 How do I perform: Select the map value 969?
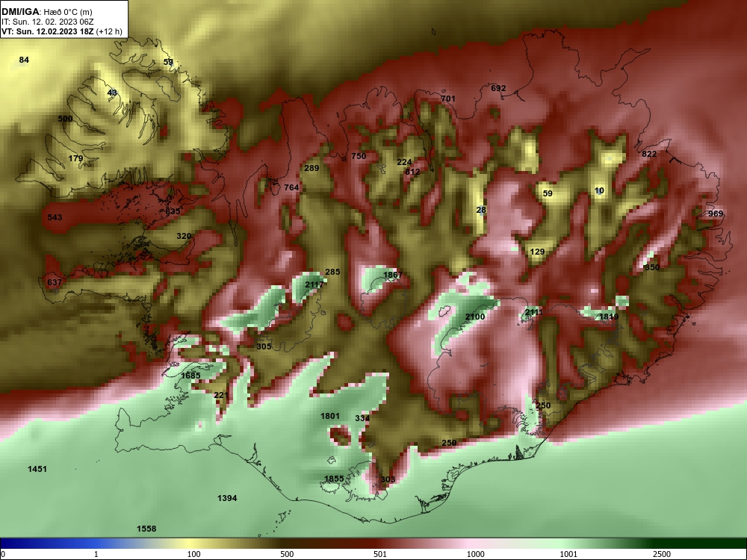pyautogui.click(x=716, y=214)
